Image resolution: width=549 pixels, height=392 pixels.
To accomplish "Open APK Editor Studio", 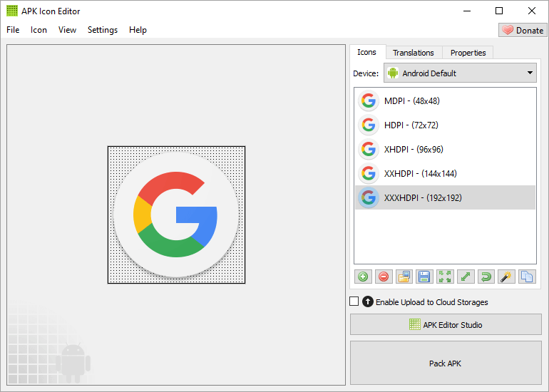I will coord(446,324).
